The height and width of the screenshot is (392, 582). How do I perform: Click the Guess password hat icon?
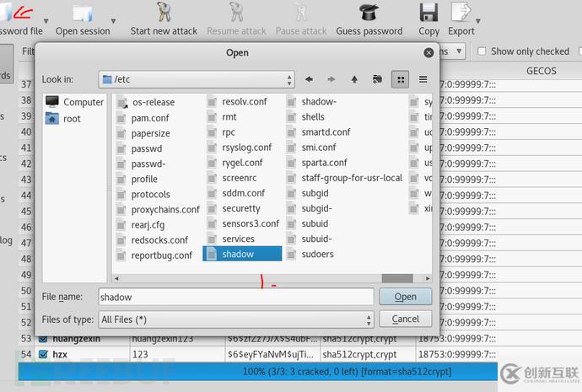pyautogui.click(x=369, y=13)
